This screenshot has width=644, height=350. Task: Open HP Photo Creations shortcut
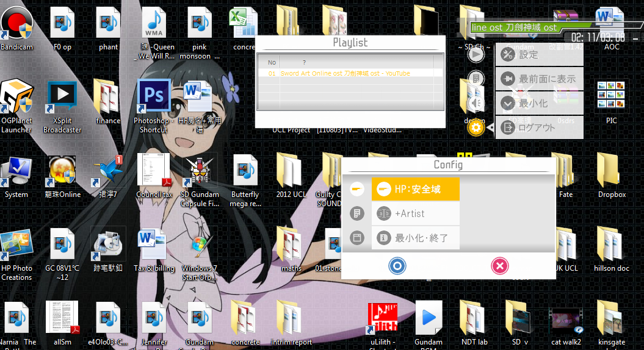[16, 254]
